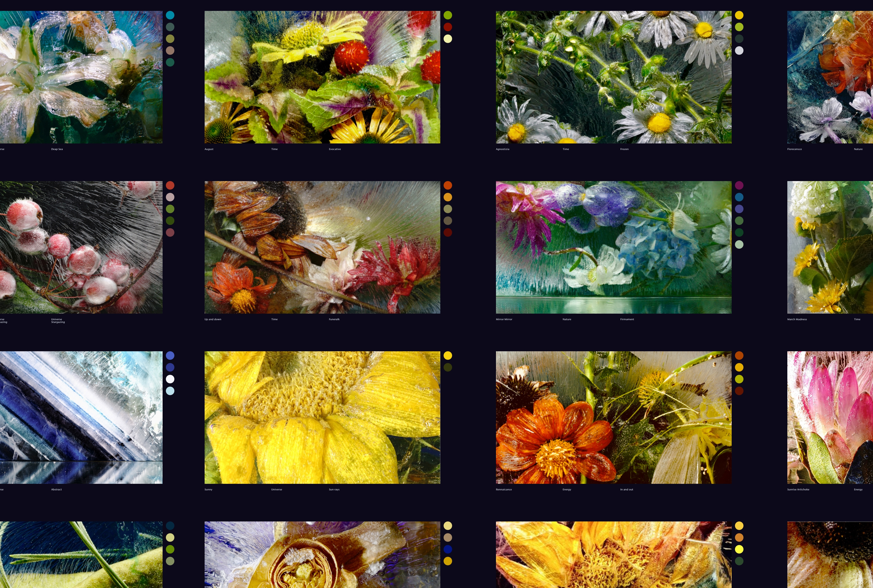The image size is (873, 588).
Task: Pick the teal blue swatch beside Deap Sea
Action: tap(170, 15)
